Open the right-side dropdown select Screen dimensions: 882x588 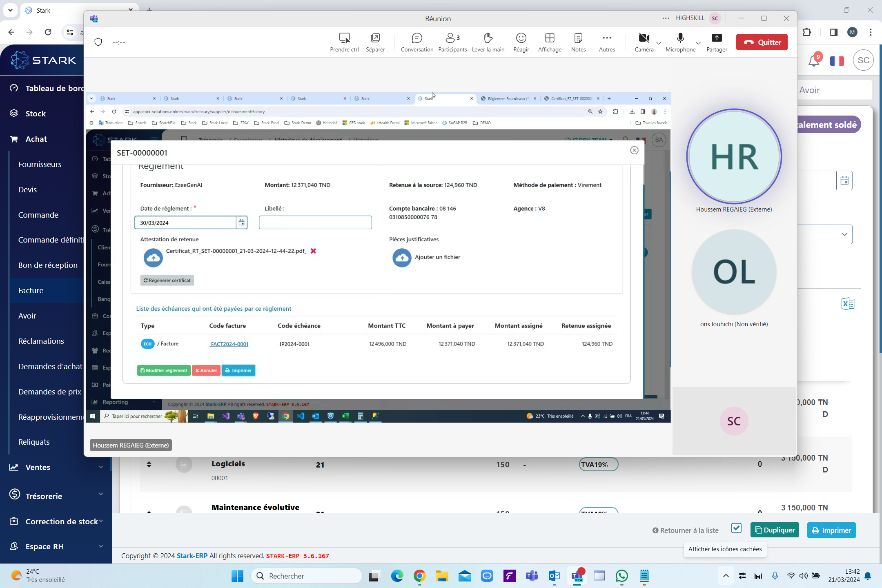(825, 234)
